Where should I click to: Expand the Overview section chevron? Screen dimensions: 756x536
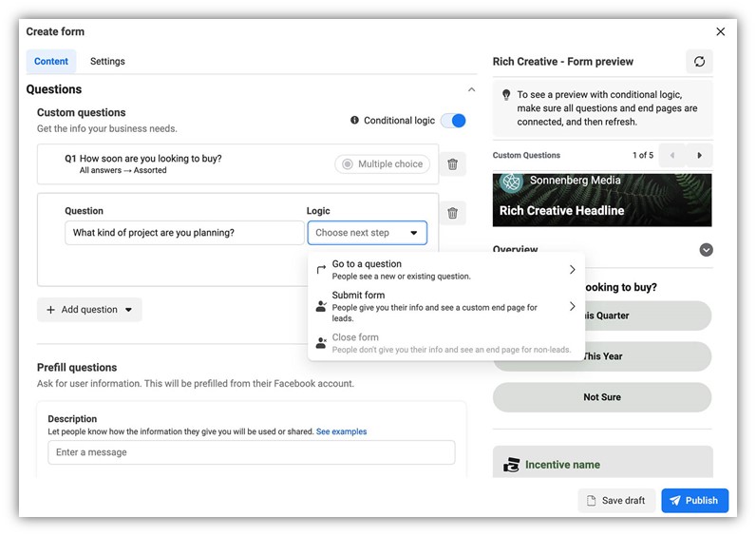(x=706, y=250)
